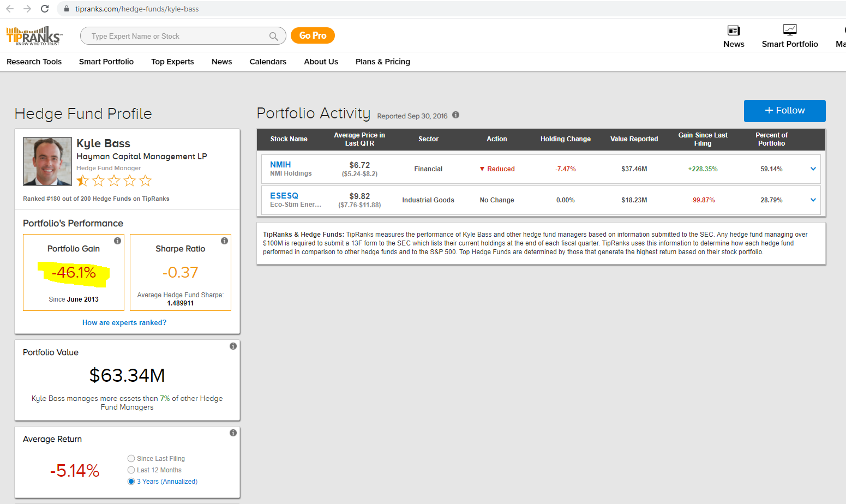This screenshot has width=846, height=504.
Task: Reload the page with refresh icon
Action: click(45, 9)
